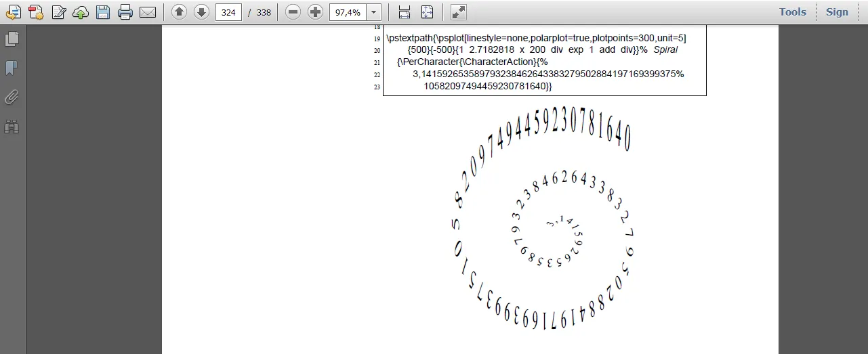
Task: Click the Fit One Full Page icon
Action: (427, 12)
